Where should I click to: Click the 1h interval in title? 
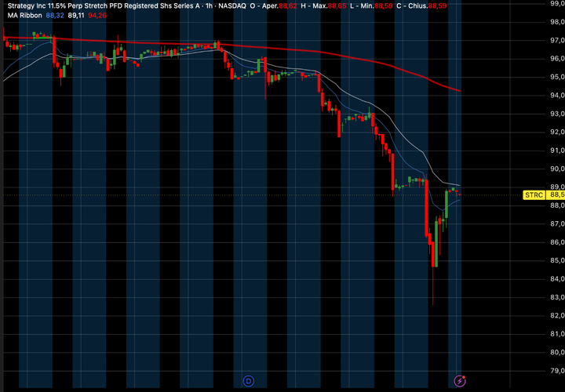[x=210, y=5]
